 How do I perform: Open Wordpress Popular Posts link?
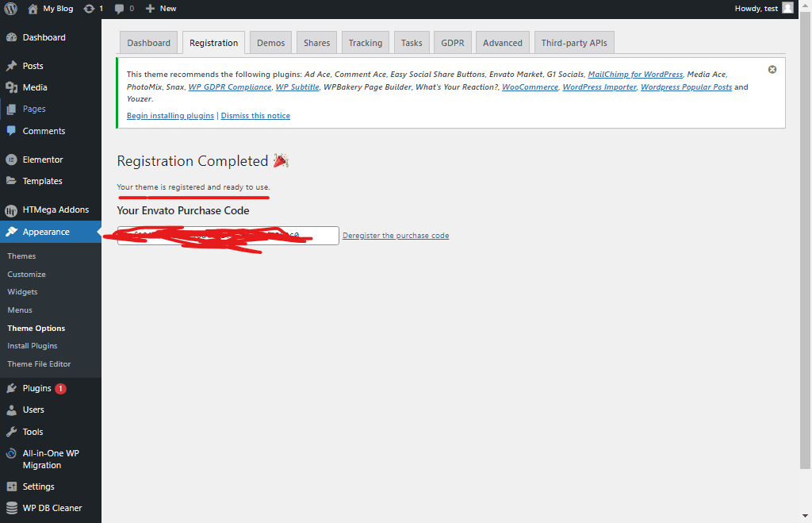click(x=686, y=87)
